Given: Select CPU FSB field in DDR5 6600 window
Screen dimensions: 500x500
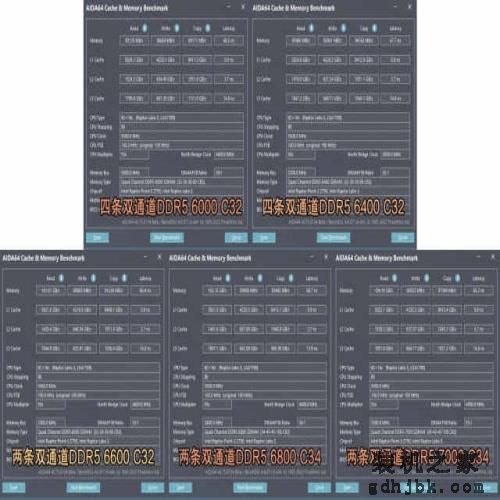Looking at the screenshot, I should point(98,395).
